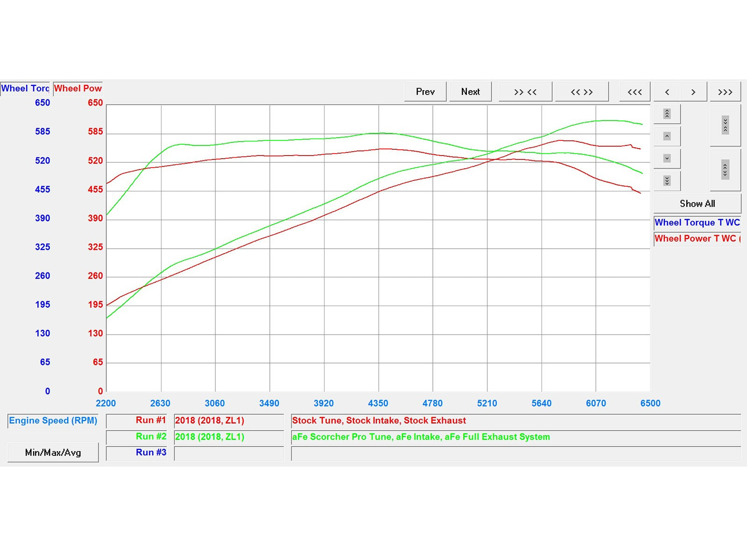The width and height of the screenshot is (747, 560).
Task: Click the Prev button
Action: [425, 92]
